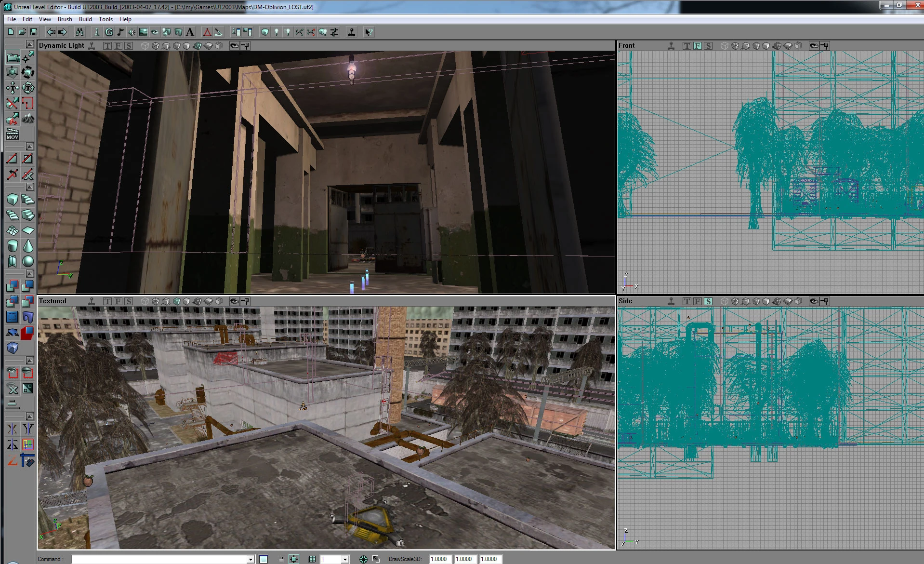The height and width of the screenshot is (564, 924).
Task: Click the Dynamic Light viewport label
Action: [62, 46]
